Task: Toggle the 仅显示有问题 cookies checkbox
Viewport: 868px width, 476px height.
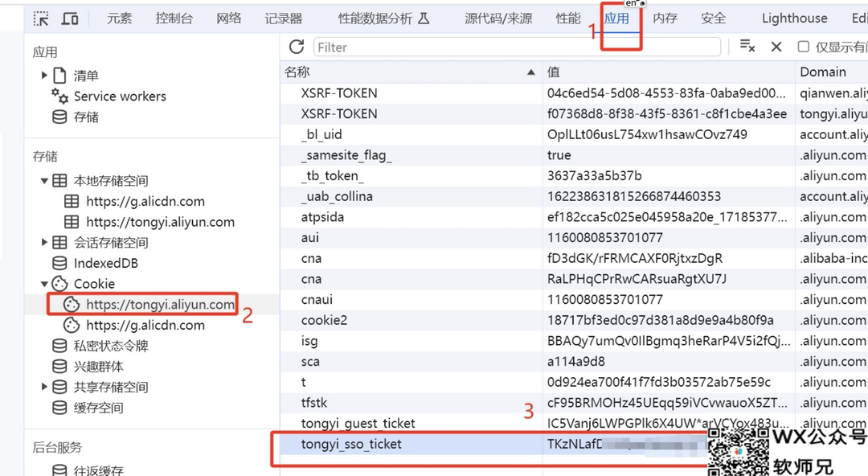Action: click(x=803, y=47)
